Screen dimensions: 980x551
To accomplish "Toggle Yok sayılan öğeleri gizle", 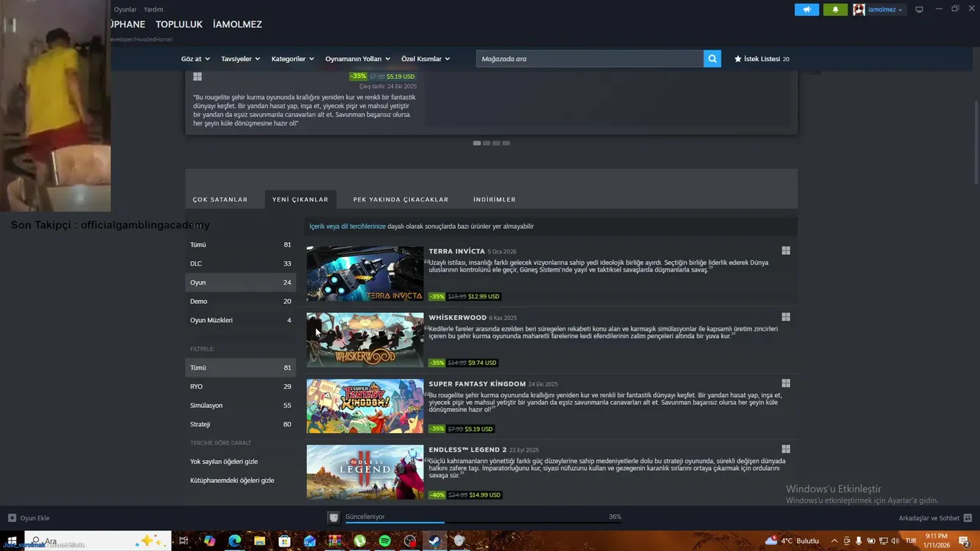I will pyautogui.click(x=224, y=461).
